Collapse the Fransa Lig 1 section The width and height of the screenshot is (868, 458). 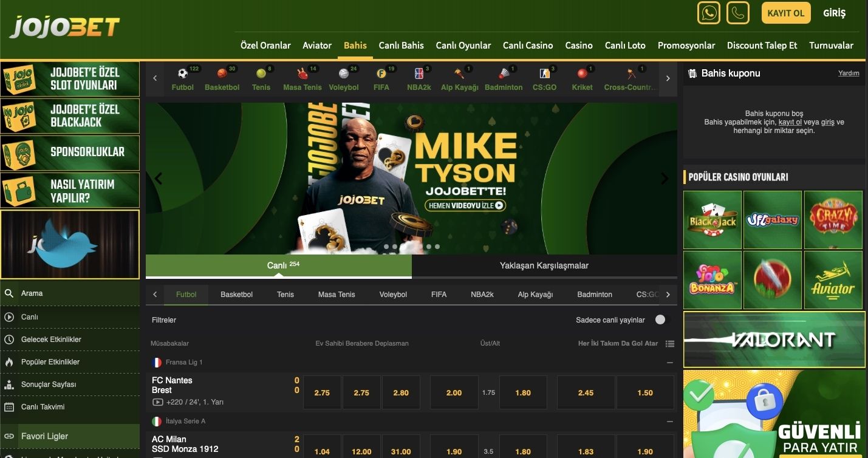670,362
